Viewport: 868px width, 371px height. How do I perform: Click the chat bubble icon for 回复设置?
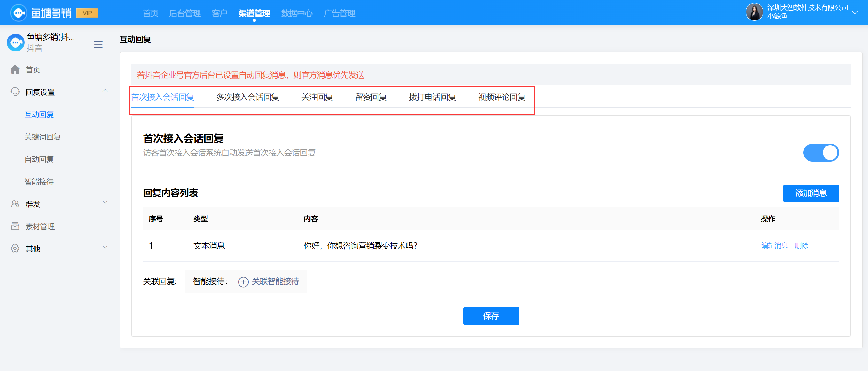click(x=15, y=92)
